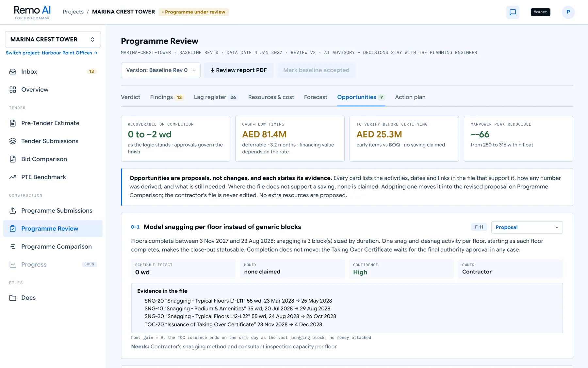Click the Programme Review clipboard icon
The image size is (588, 368).
(x=13, y=229)
